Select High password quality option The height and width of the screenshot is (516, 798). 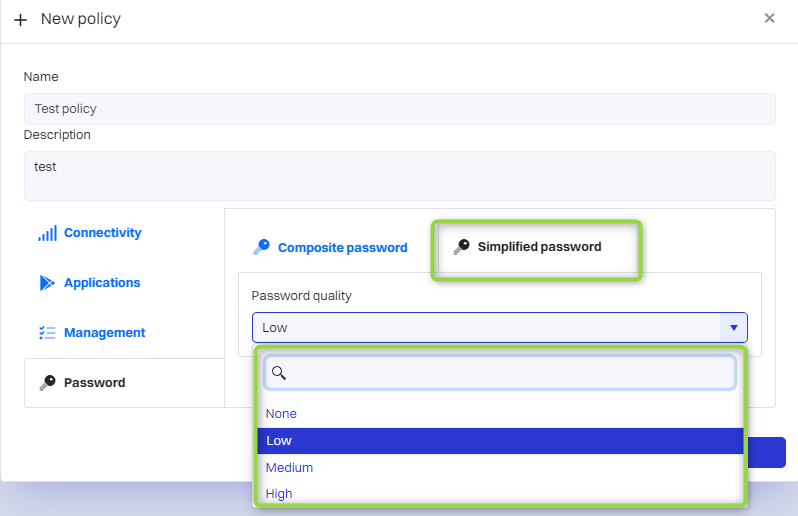click(279, 494)
